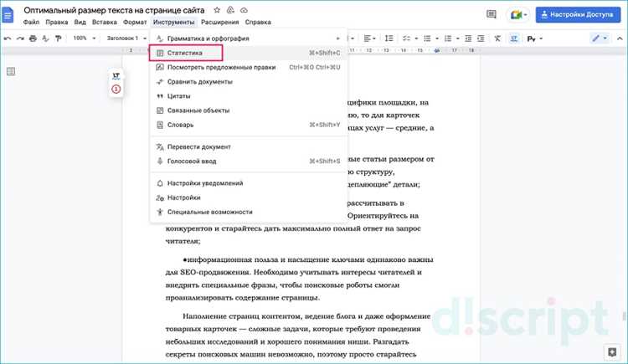Redo the last action
Viewport: 628px width, 364px height.
point(20,38)
